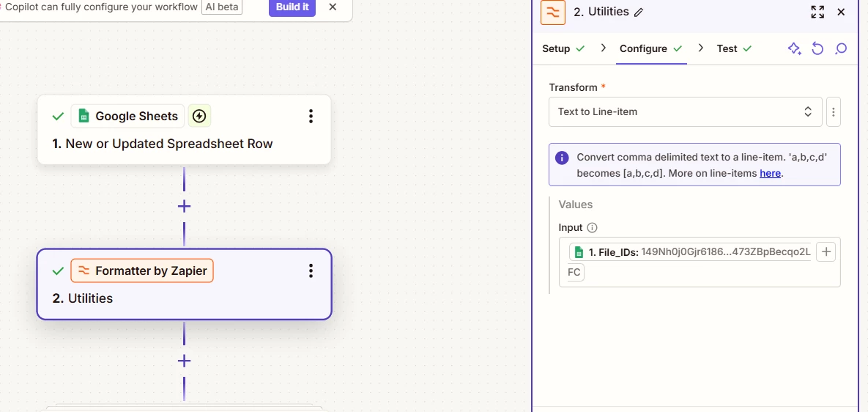Screen dimensions: 868x412
Task: Click the green check on Google Sheets step
Action: point(58,117)
